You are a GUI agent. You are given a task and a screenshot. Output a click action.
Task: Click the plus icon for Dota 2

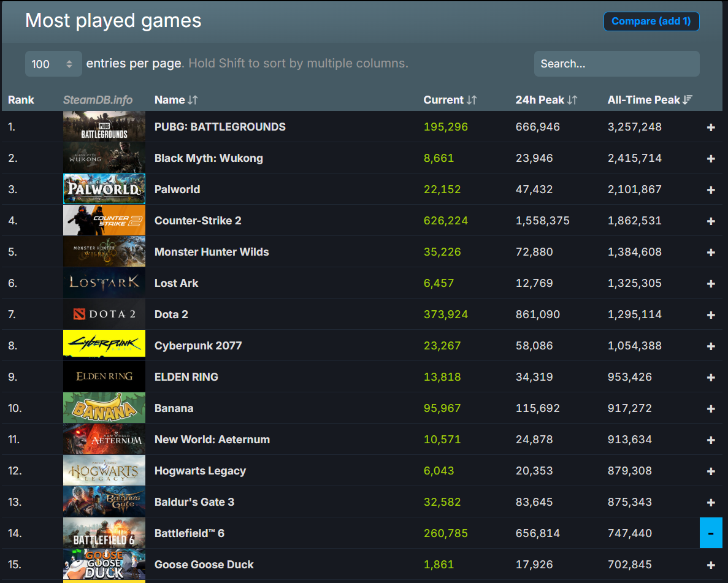pyautogui.click(x=711, y=315)
